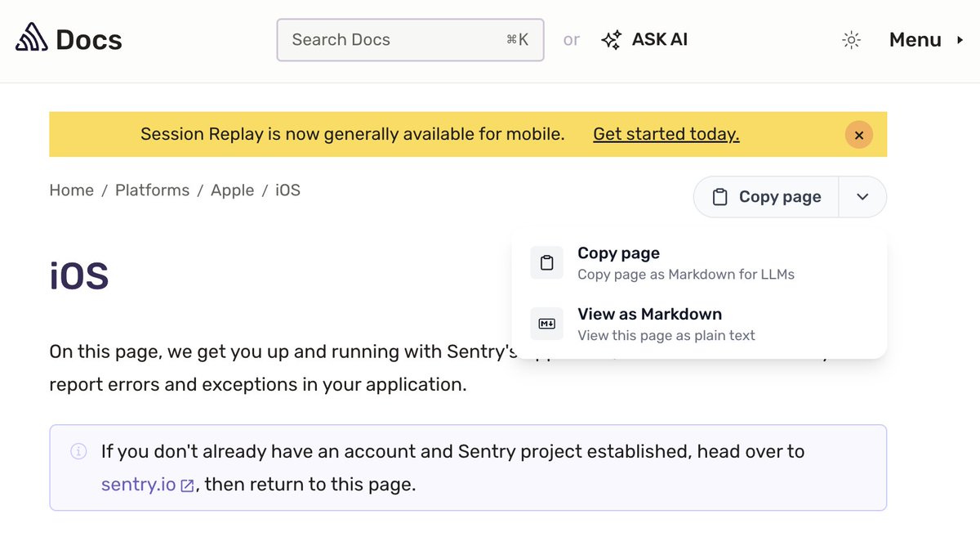The height and width of the screenshot is (537, 980).
Task: Click the clipboard icon in dropdown menu
Action: (x=547, y=263)
